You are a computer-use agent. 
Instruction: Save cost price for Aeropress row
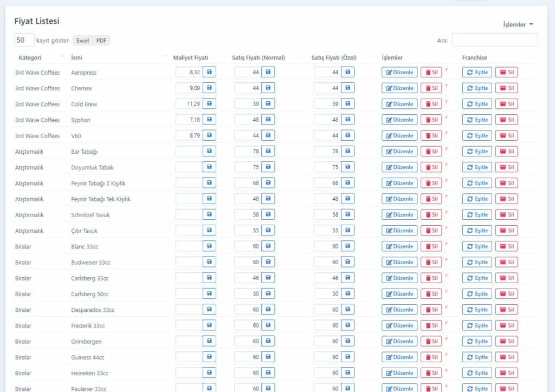(x=209, y=72)
